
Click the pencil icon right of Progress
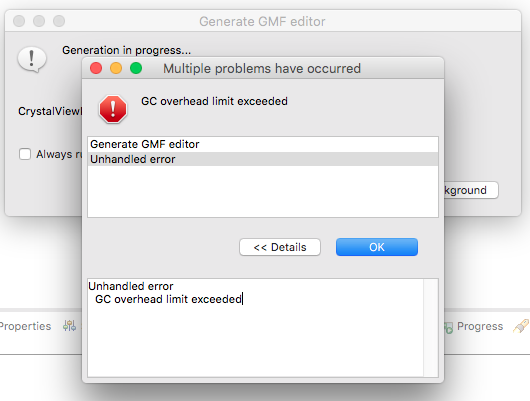click(521, 326)
